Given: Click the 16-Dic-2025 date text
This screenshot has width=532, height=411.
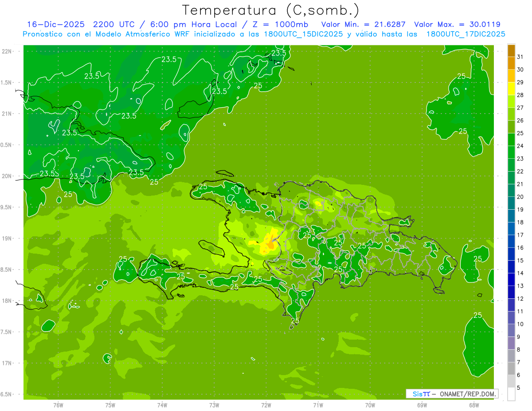Looking at the screenshot, I should 55,24.
